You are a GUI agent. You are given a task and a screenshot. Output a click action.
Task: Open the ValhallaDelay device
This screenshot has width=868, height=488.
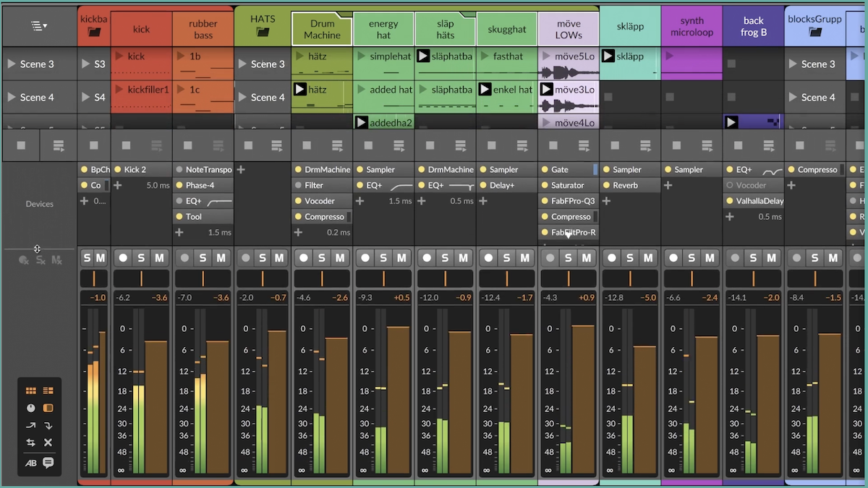click(x=754, y=201)
